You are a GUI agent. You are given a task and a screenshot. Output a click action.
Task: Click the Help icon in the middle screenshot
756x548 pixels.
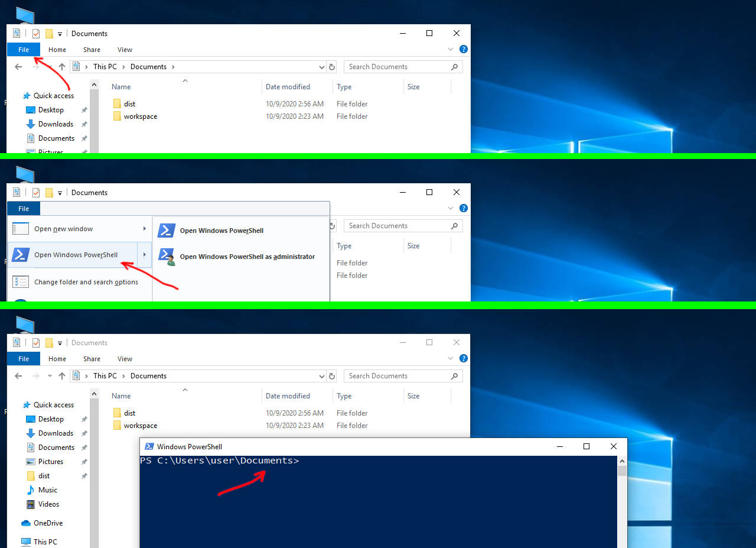pyautogui.click(x=464, y=208)
